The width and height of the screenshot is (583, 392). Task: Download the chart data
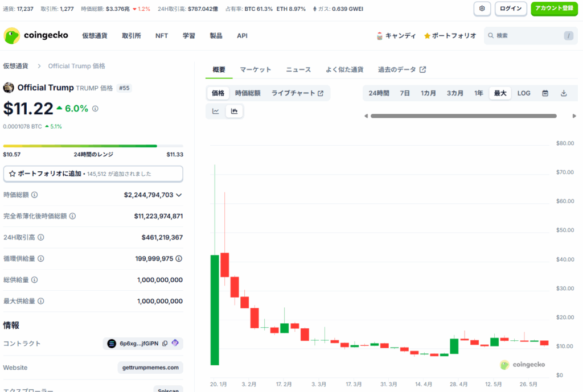click(x=564, y=93)
